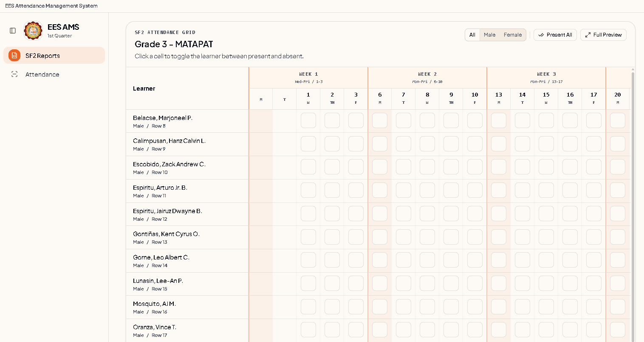Screen dimensions: 644x342
Task: Toggle Escobido, Zack Andrew C. attendance on day 3
Action: coord(356,167)
